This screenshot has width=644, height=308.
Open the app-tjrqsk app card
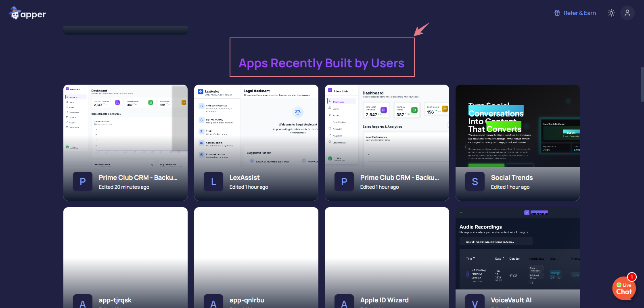pyautogui.click(x=125, y=250)
